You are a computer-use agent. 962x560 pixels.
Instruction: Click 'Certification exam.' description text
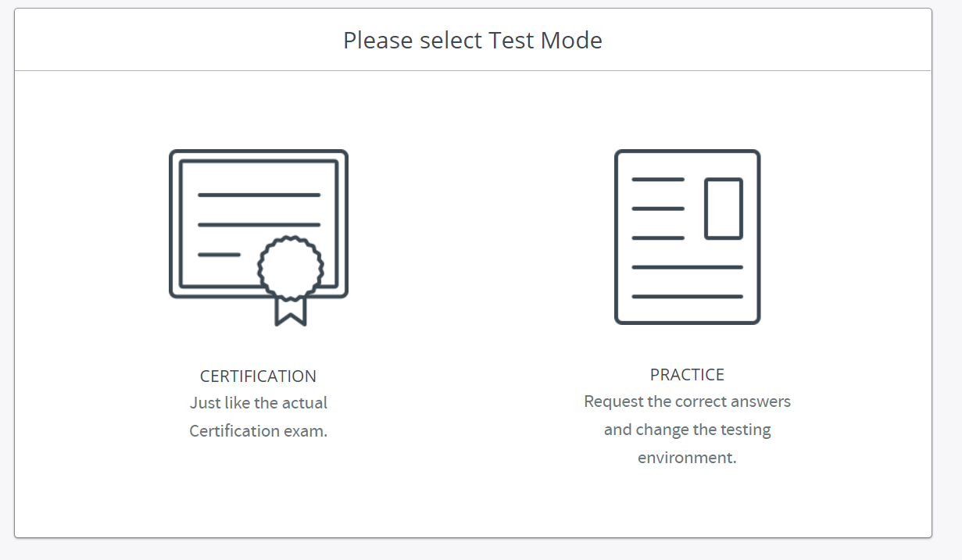point(259,431)
